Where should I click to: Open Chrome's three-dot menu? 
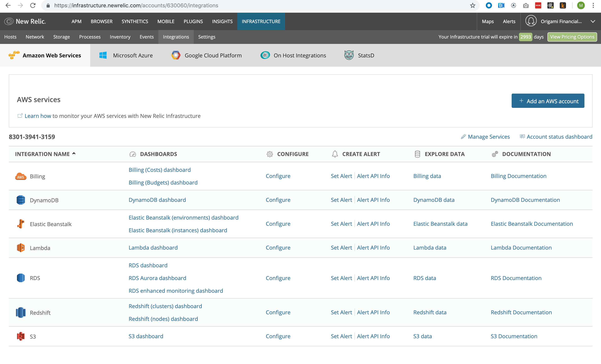pyautogui.click(x=593, y=5)
